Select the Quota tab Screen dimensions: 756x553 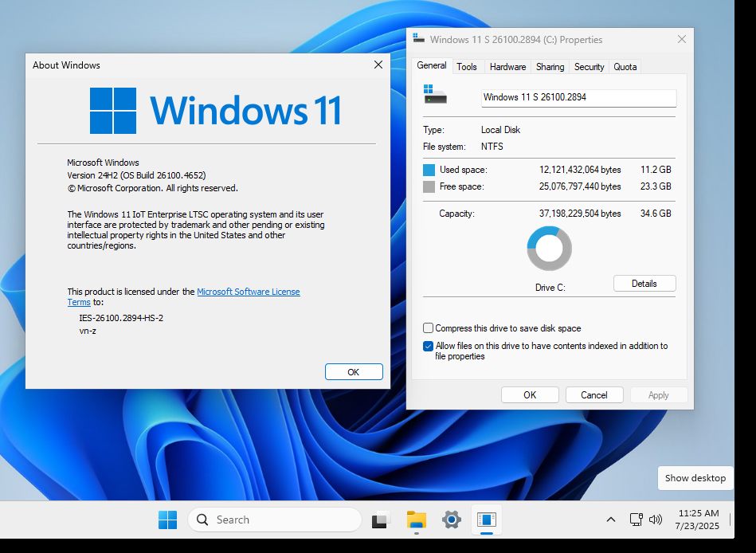click(x=625, y=66)
